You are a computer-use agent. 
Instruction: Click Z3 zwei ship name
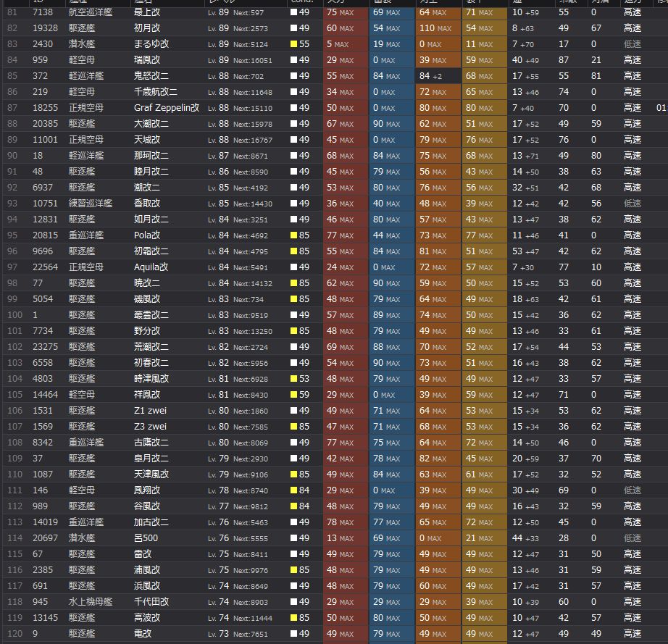pos(150,427)
